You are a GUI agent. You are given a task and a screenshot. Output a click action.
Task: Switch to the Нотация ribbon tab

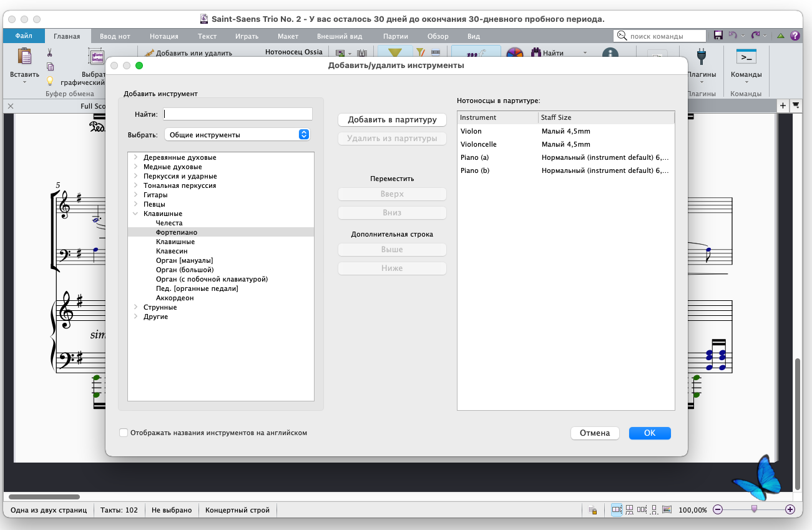tap(164, 36)
